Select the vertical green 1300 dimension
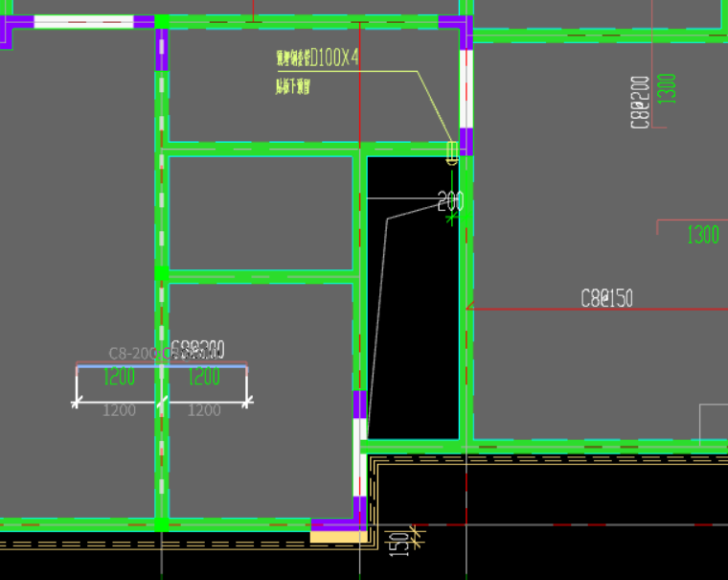Screen dimensions: 728x580 click(x=667, y=88)
